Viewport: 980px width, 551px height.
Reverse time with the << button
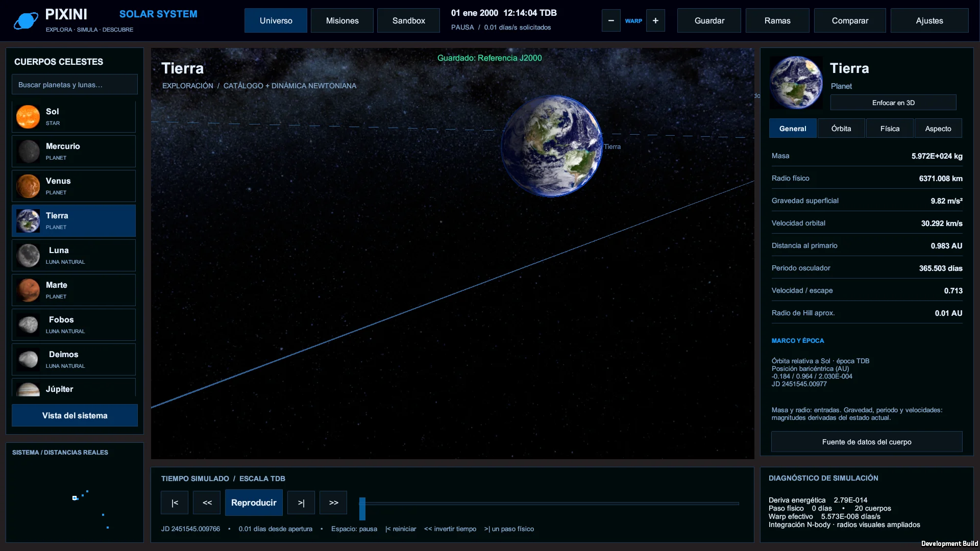[207, 503]
